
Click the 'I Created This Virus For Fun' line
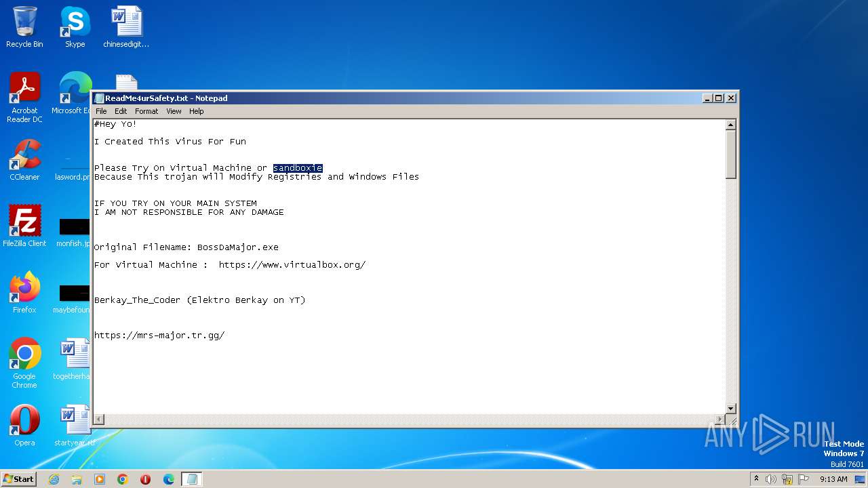tap(170, 142)
